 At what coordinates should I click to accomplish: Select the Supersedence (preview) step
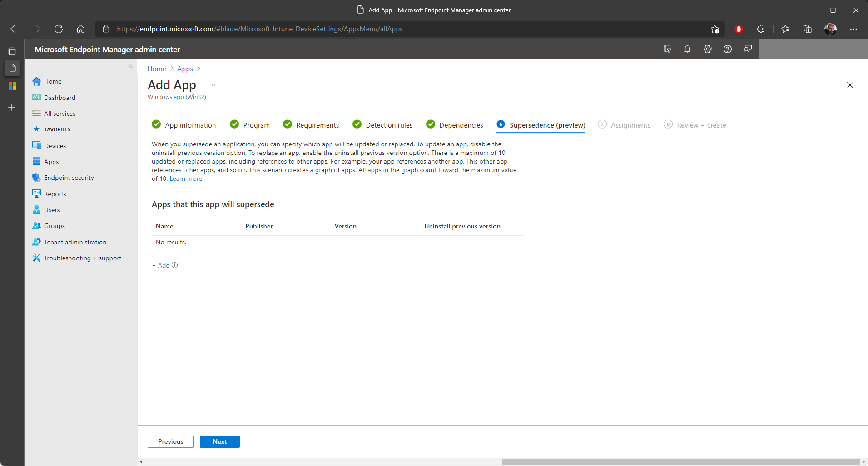tap(541, 125)
